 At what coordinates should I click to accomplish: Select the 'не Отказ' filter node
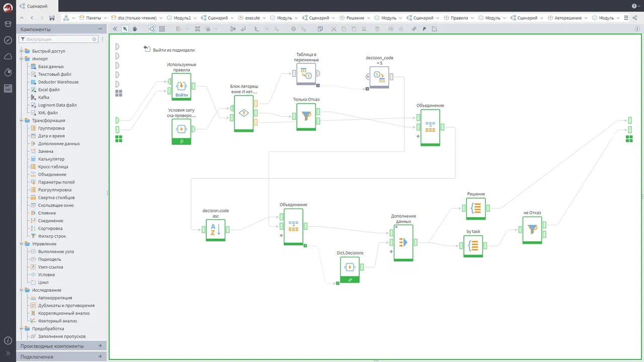(532, 230)
